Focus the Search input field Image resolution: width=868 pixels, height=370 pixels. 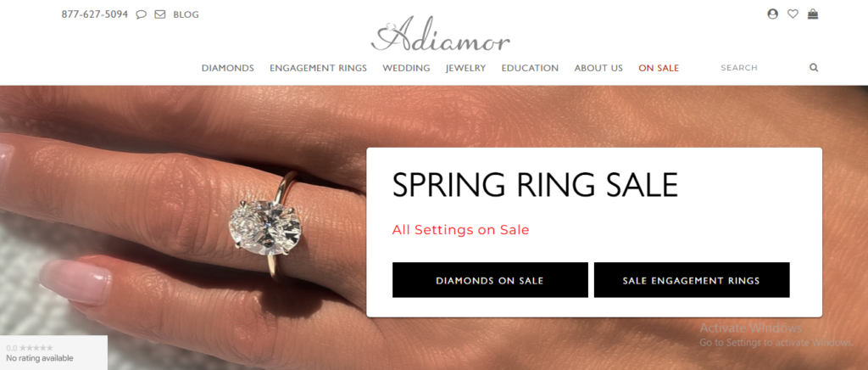tap(761, 68)
